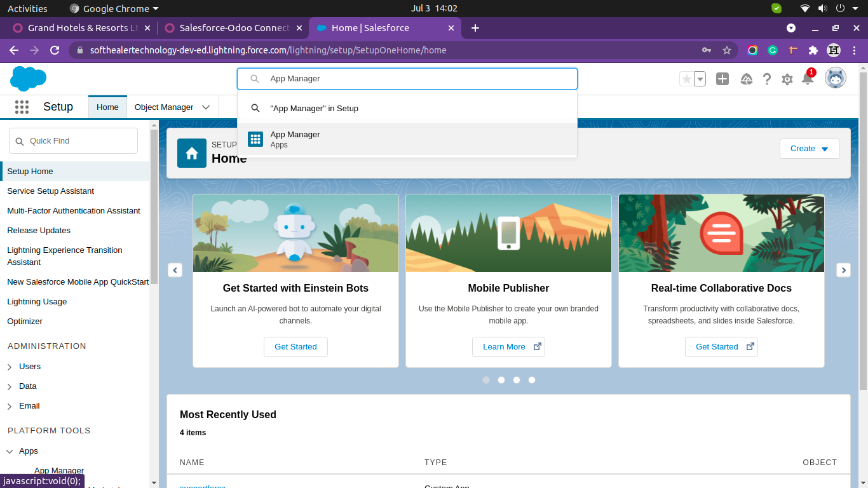Screen dimensions: 868x488
Task: Click the Salesforce cloud logo
Action: [29, 79]
